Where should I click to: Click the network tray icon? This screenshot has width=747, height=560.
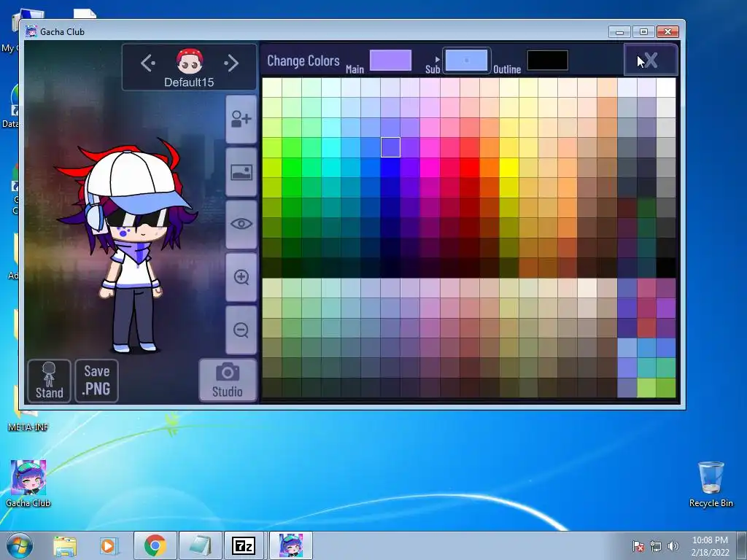[656, 546]
